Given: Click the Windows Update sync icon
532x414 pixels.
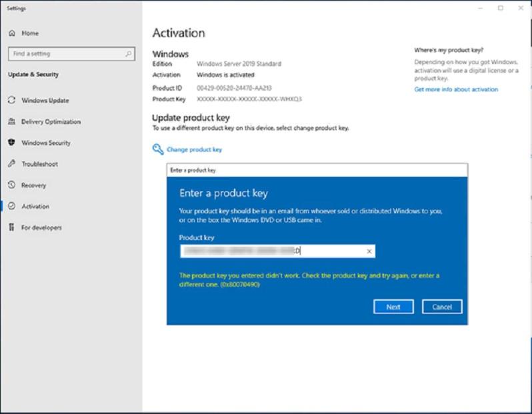Looking at the screenshot, I should 11,101.
